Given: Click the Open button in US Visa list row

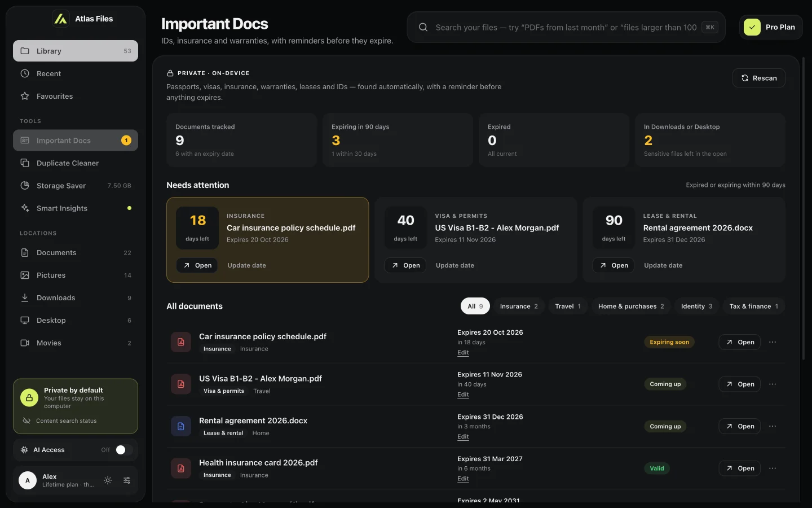Looking at the screenshot, I should 740,384.
